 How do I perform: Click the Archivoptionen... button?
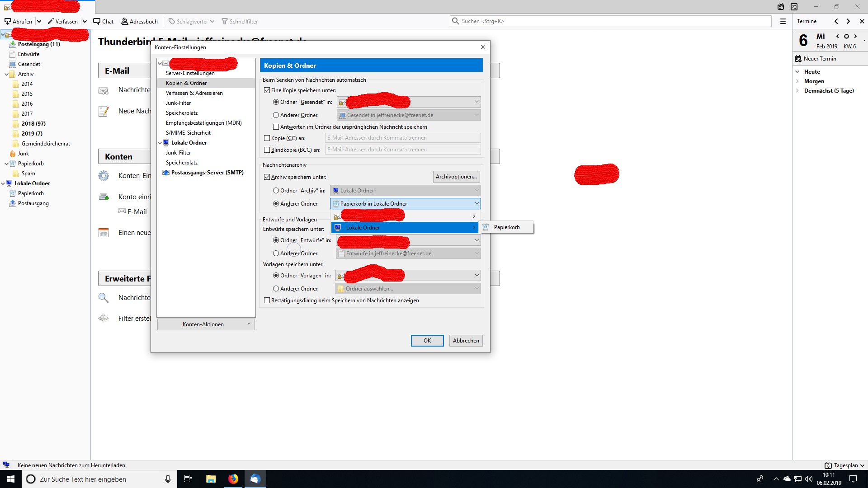(x=456, y=177)
